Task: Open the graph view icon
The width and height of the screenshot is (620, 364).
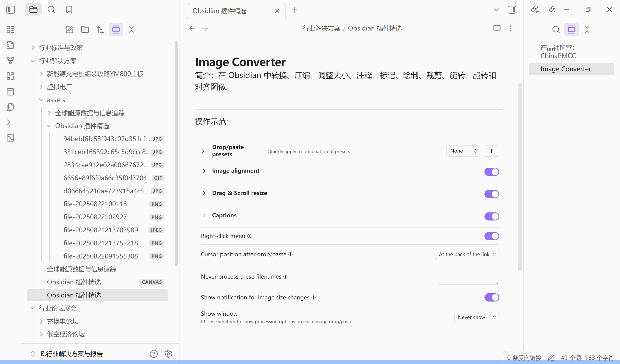Action: (x=10, y=61)
